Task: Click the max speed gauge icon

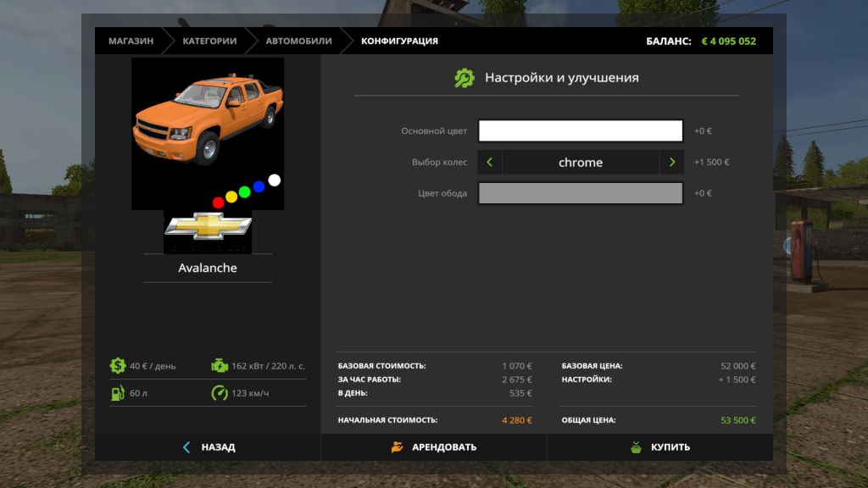Action: click(x=219, y=393)
